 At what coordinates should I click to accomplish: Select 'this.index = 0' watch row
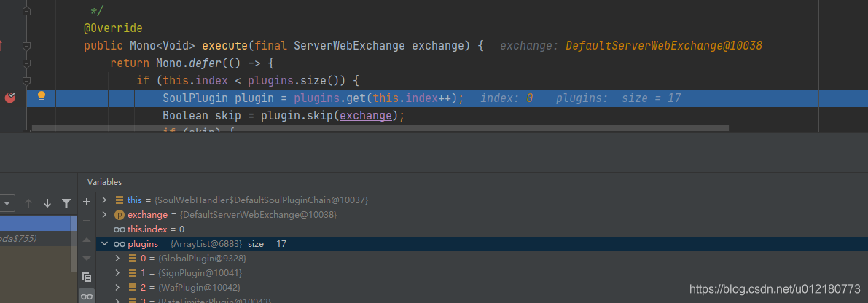point(482,229)
